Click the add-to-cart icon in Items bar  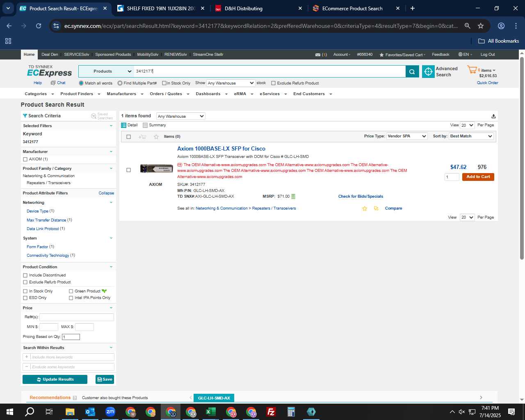point(142,137)
